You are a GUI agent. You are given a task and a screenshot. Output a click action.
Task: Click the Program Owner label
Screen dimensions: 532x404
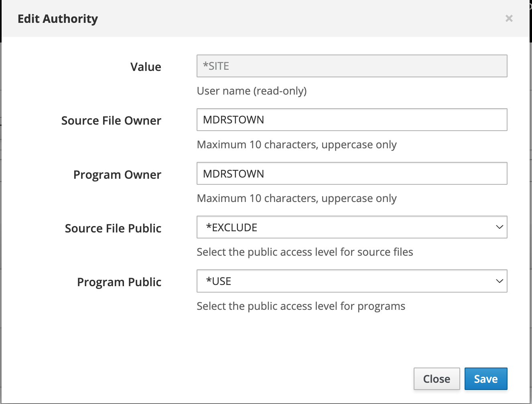click(117, 175)
